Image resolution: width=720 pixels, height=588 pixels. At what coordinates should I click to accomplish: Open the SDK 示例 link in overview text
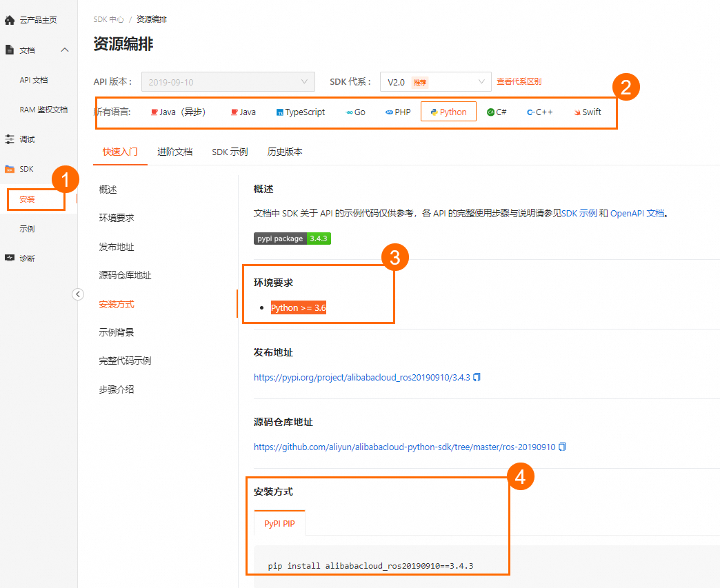pyautogui.click(x=579, y=214)
